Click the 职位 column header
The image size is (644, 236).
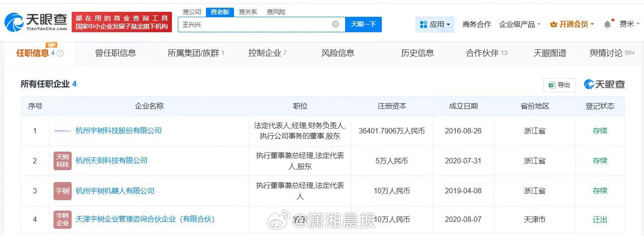click(300, 106)
